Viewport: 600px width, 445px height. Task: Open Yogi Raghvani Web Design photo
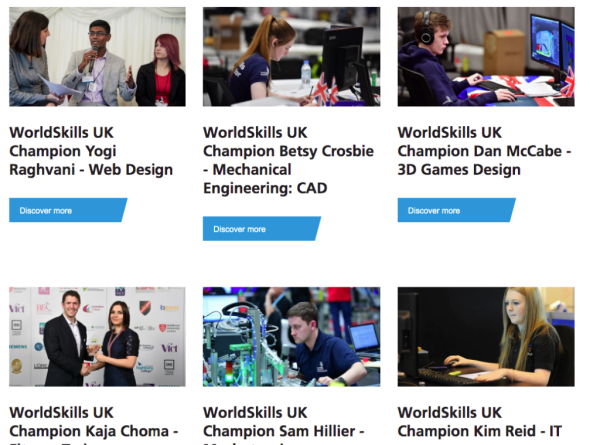point(97,57)
